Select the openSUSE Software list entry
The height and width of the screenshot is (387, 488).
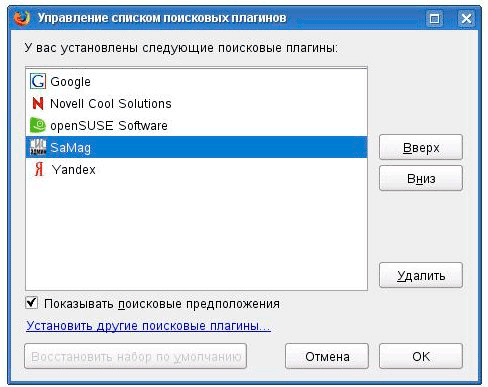196,126
